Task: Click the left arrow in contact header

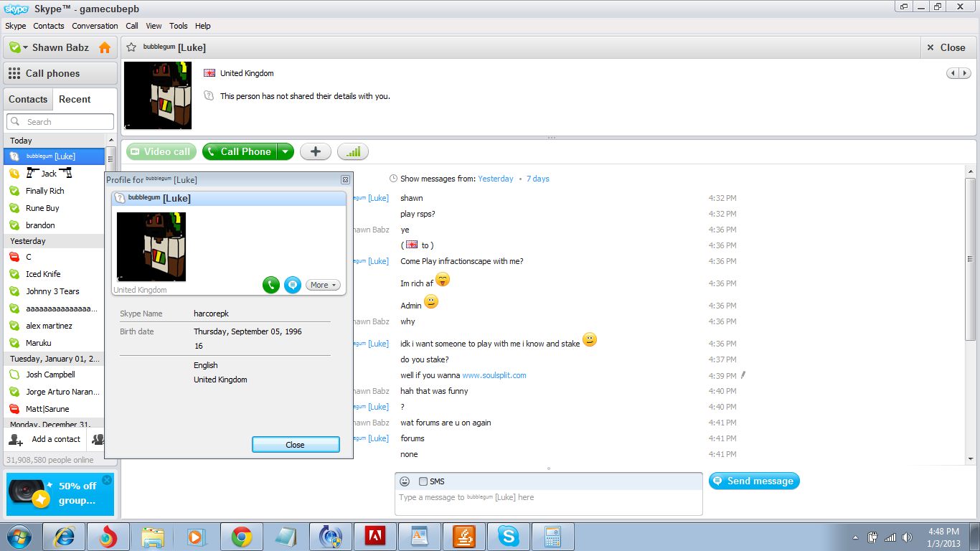Action: tap(953, 73)
